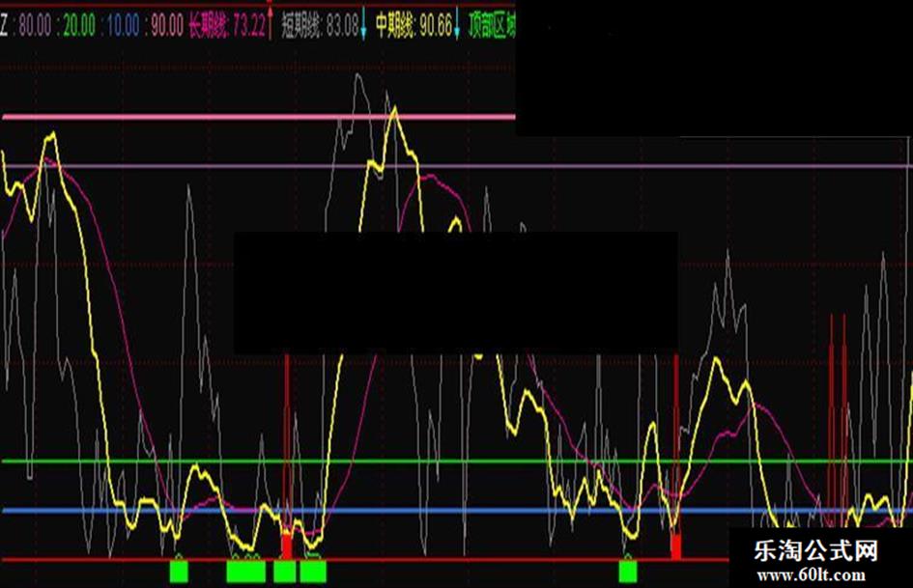Select the blue horizontal threshold line

[456, 511]
